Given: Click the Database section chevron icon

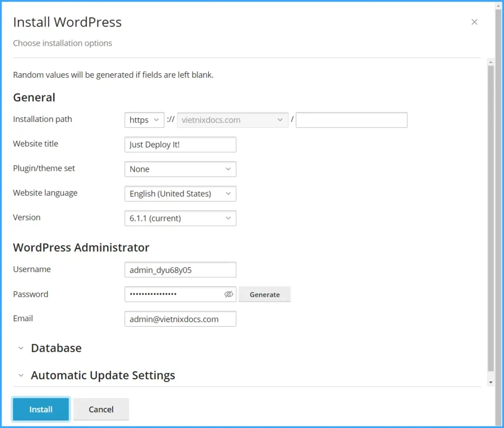Looking at the screenshot, I should (21, 348).
